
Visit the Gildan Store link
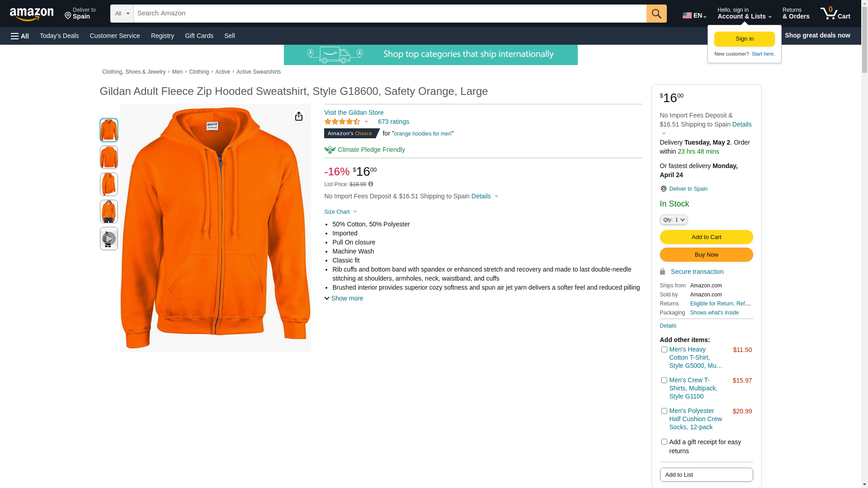pos(354,113)
